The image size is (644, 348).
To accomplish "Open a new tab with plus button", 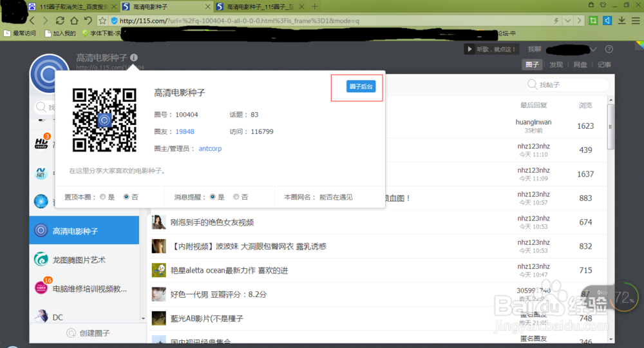I will [x=315, y=6].
